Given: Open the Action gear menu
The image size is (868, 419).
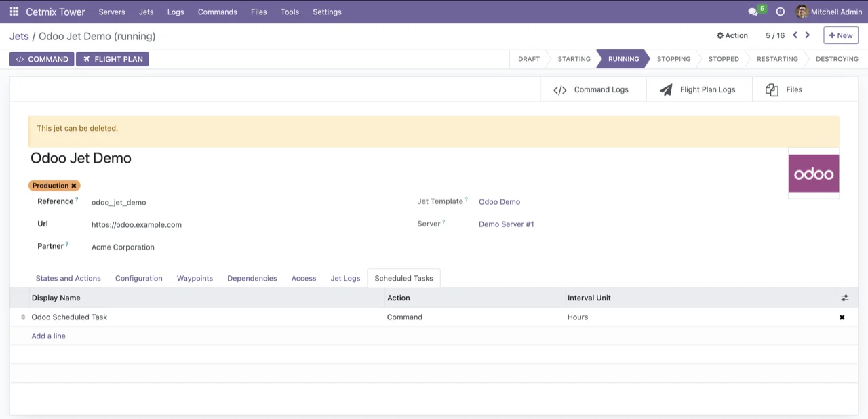Looking at the screenshot, I should pyautogui.click(x=732, y=35).
